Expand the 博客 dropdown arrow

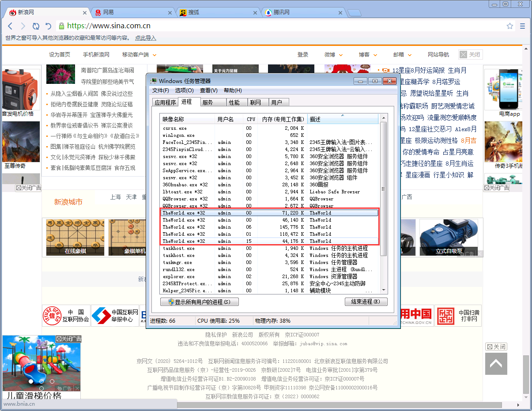point(375,55)
